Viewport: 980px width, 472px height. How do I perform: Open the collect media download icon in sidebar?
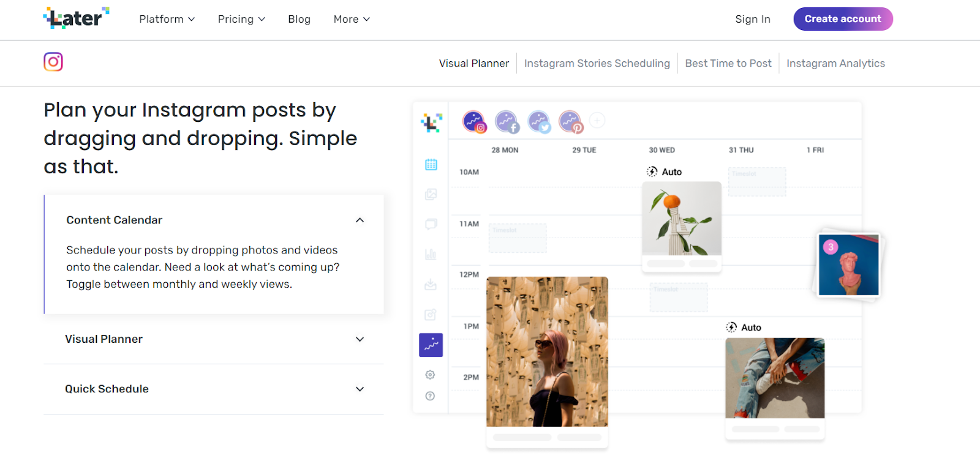[x=431, y=285]
